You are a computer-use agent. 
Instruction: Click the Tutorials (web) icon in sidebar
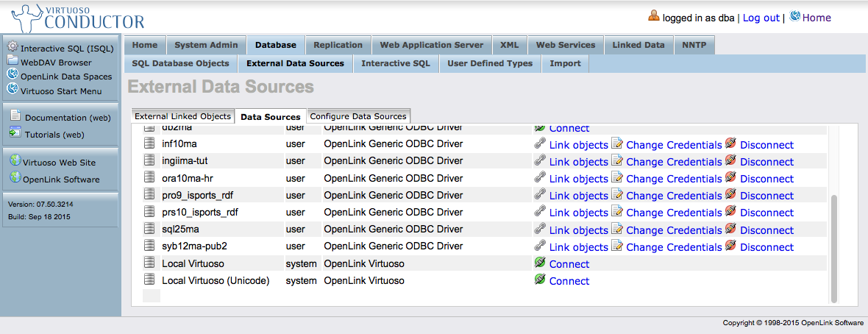(x=15, y=134)
